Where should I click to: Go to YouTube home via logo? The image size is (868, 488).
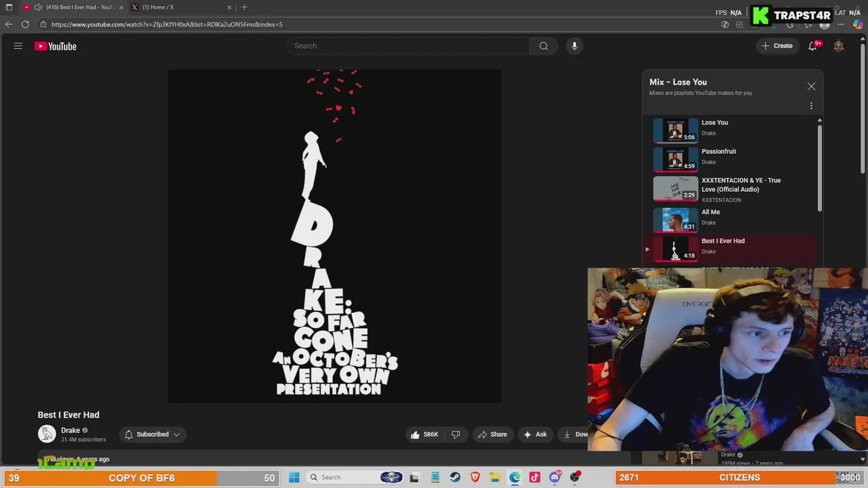click(56, 46)
